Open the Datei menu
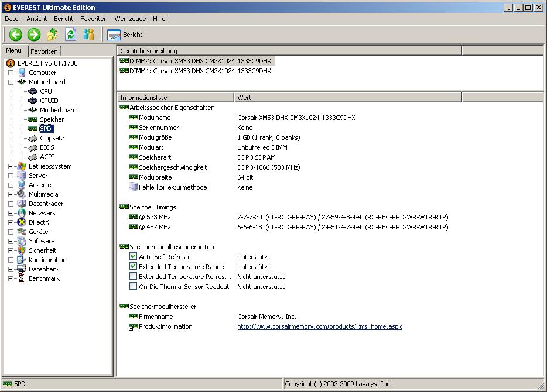This screenshot has height=392, width=547. [12, 19]
